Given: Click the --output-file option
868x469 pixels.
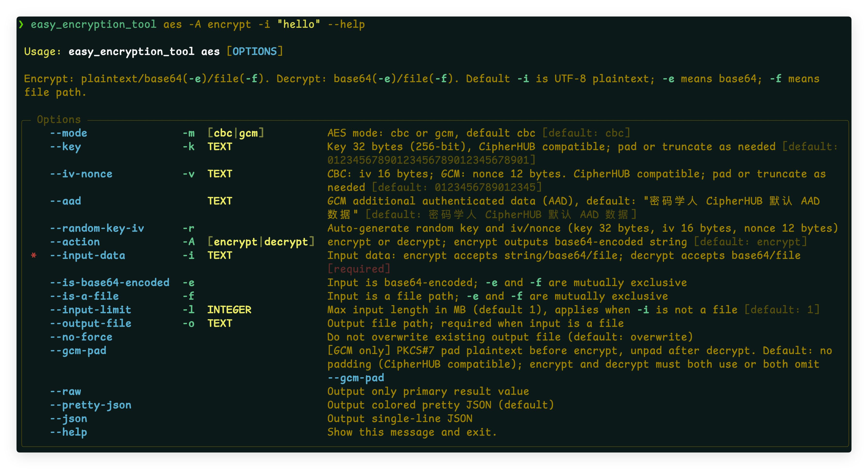Looking at the screenshot, I should click(x=90, y=324).
